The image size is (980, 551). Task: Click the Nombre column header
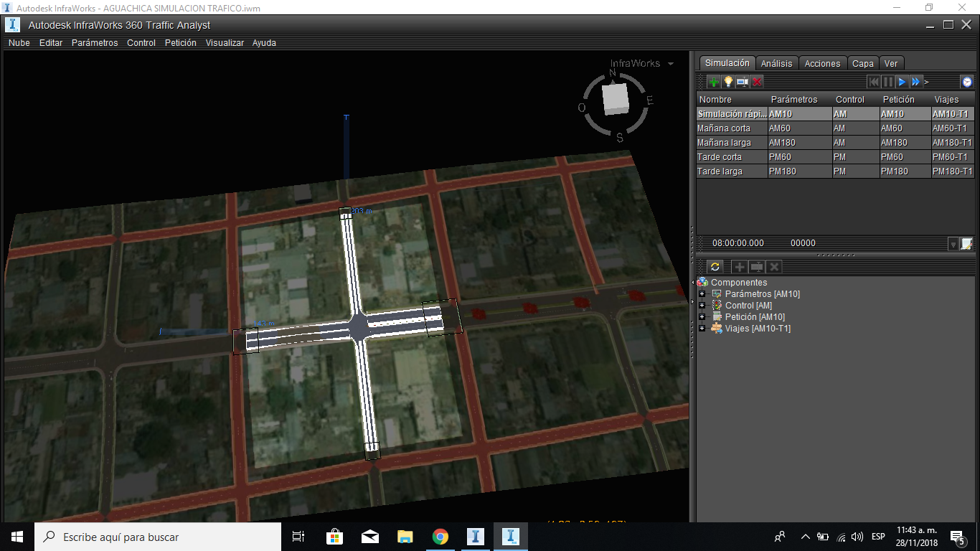tap(732, 100)
